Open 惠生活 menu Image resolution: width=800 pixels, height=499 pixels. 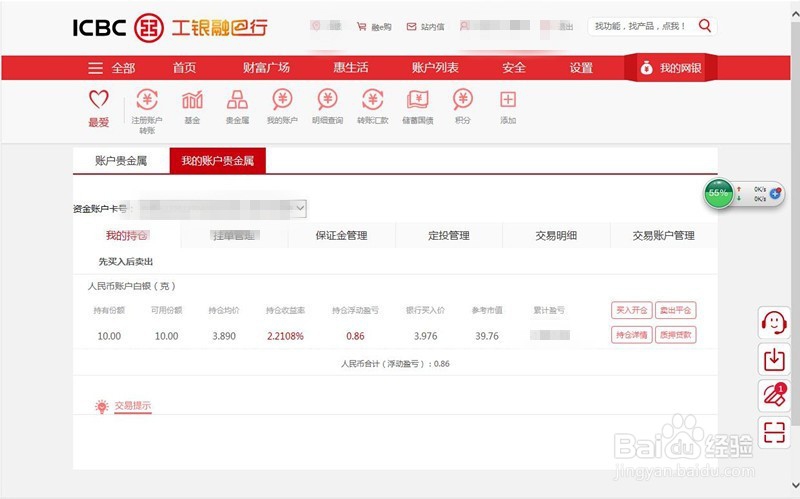click(351, 68)
